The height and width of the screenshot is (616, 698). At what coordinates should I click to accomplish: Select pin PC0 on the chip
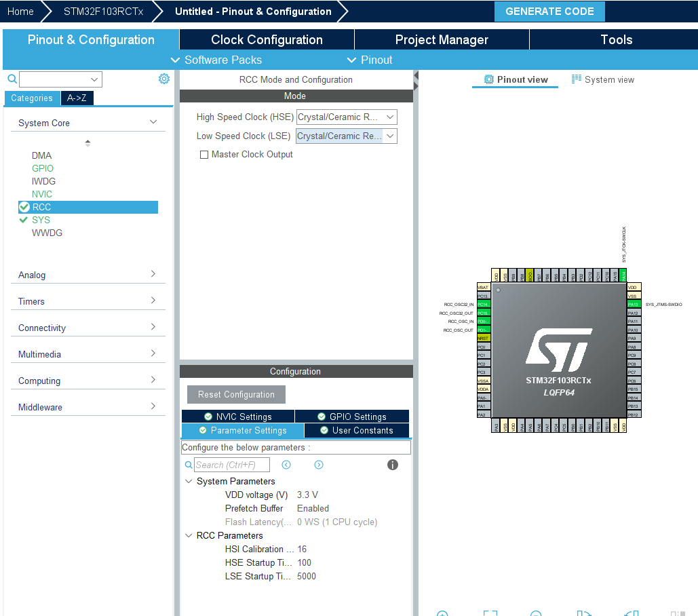(x=484, y=347)
